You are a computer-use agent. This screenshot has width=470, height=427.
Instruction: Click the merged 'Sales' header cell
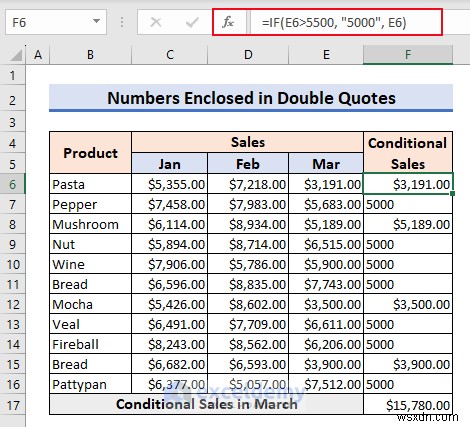[x=248, y=142]
